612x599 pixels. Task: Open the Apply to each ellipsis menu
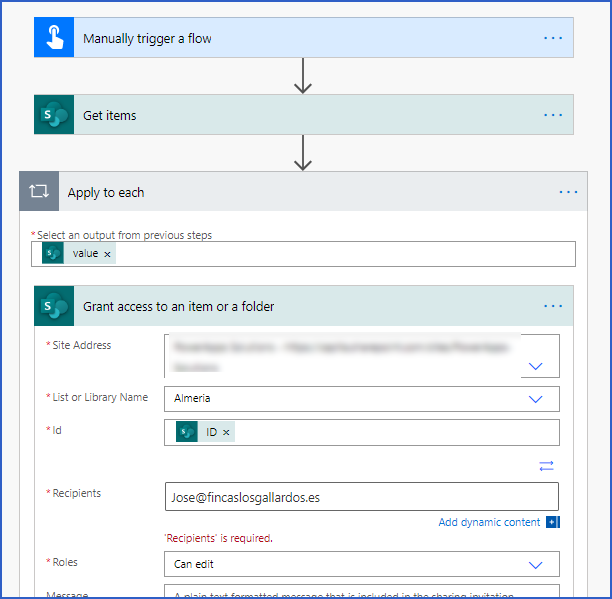point(568,192)
